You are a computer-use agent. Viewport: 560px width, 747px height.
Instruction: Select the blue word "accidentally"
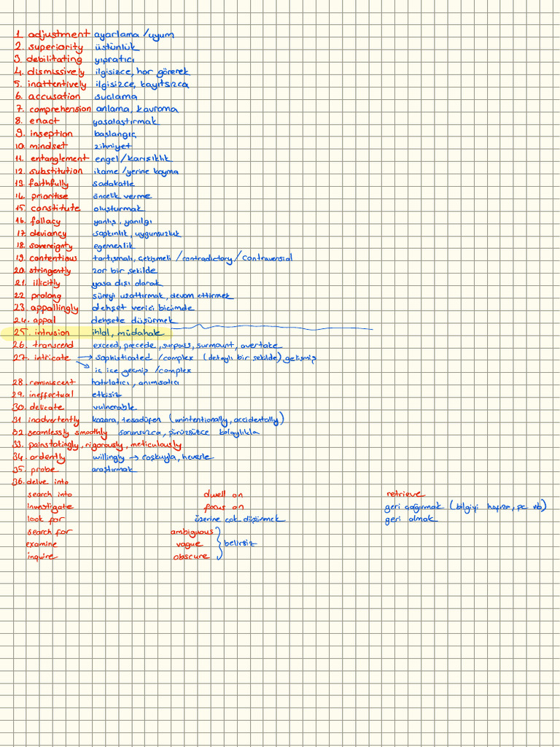(257, 419)
